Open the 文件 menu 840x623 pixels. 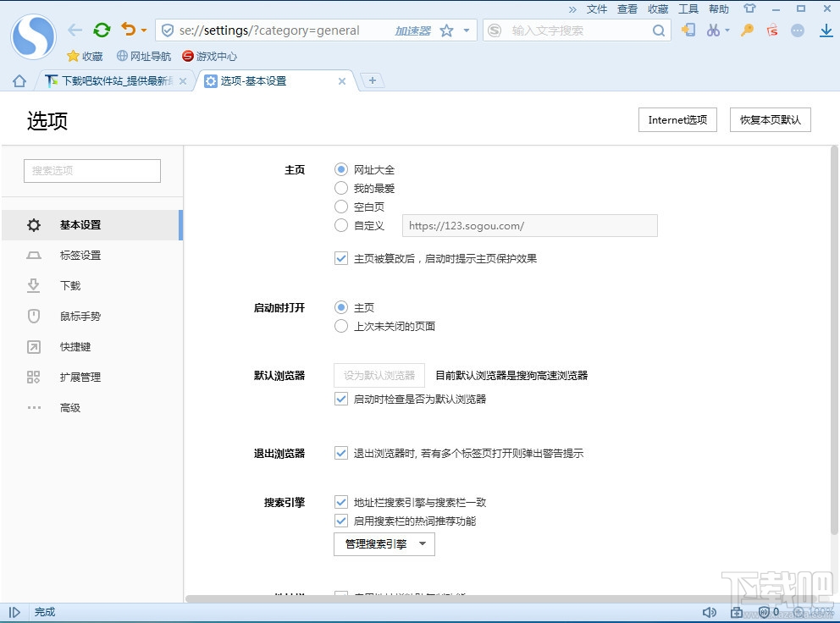[x=597, y=9]
